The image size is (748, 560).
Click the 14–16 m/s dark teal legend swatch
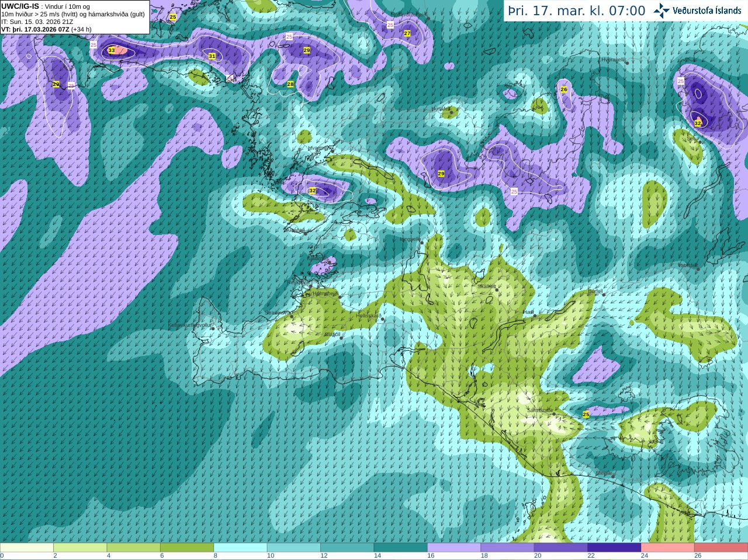[401, 547]
